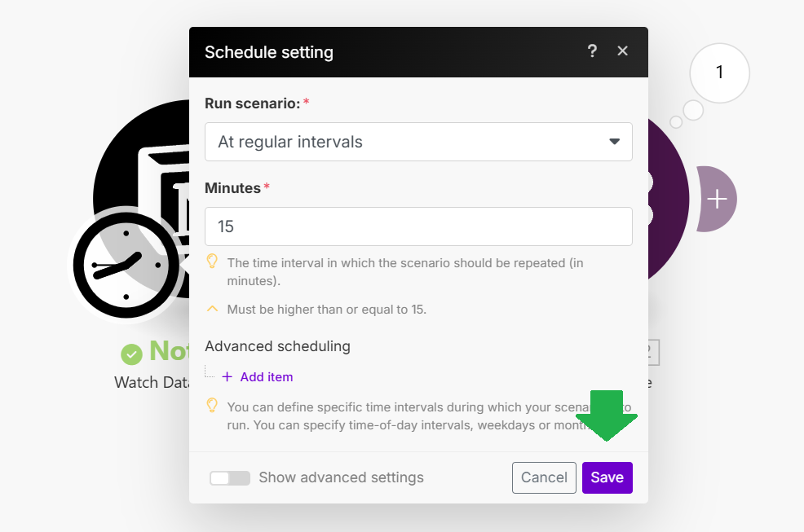Click the Cancel button
The width and height of the screenshot is (804, 532).
point(544,477)
